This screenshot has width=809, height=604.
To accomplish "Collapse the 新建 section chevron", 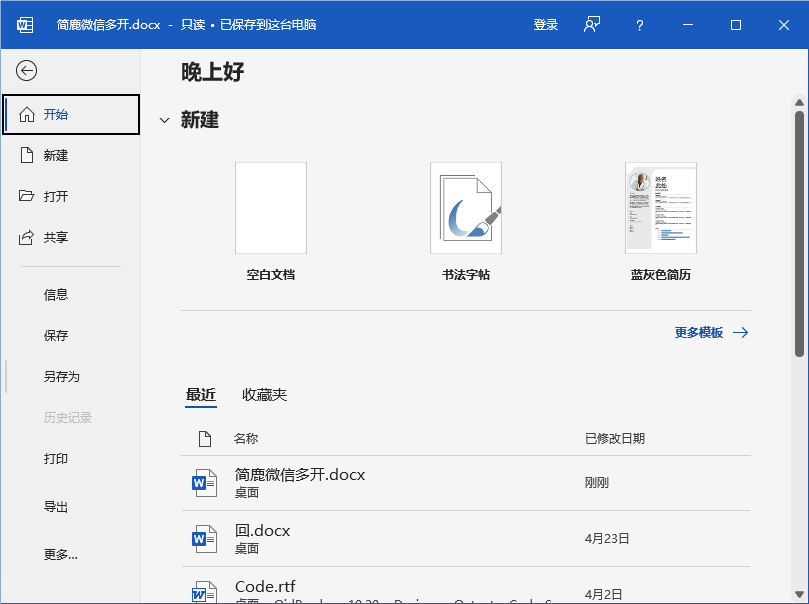I will (x=165, y=120).
